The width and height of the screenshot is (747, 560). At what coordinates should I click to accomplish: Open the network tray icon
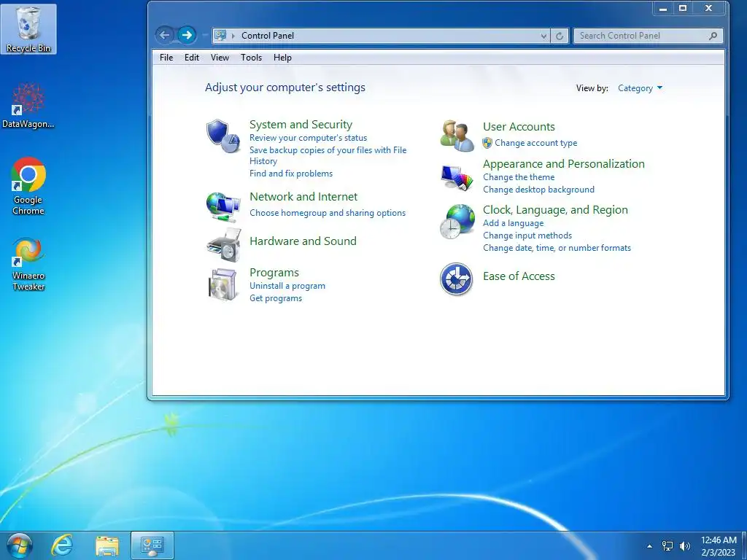[x=667, y=546]
